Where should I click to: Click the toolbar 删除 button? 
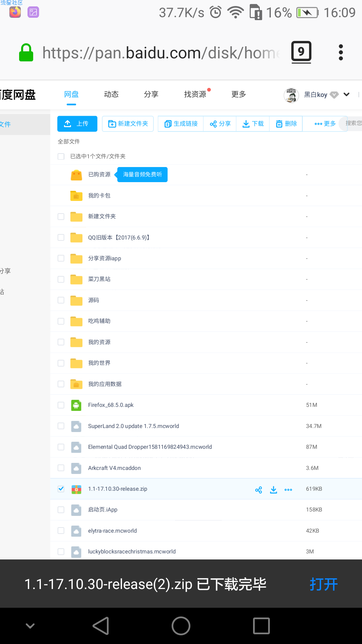click(286, 124)
